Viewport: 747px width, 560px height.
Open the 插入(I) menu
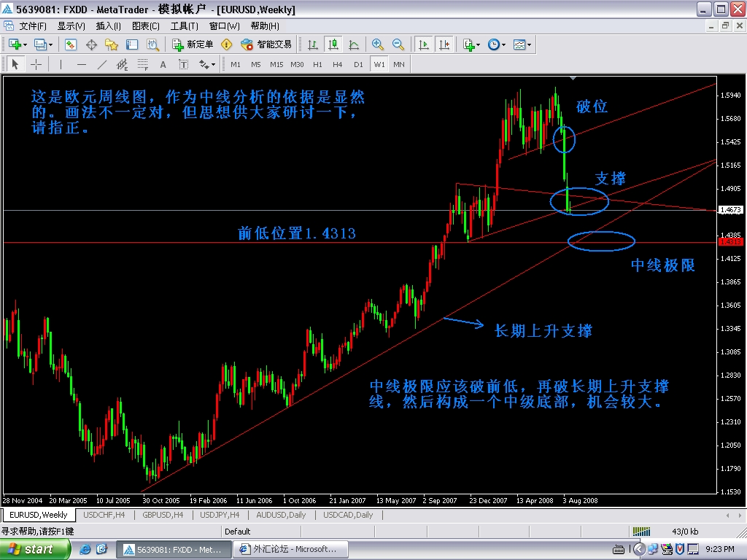(109, 26)
